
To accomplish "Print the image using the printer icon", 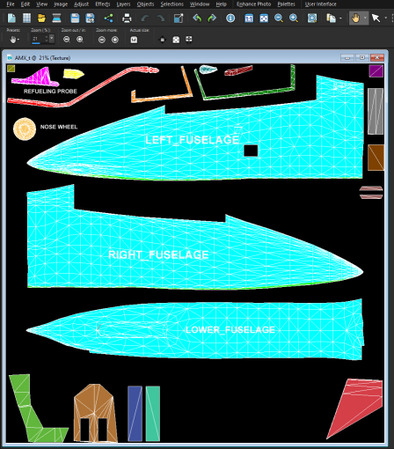I will tap(127, 18).
